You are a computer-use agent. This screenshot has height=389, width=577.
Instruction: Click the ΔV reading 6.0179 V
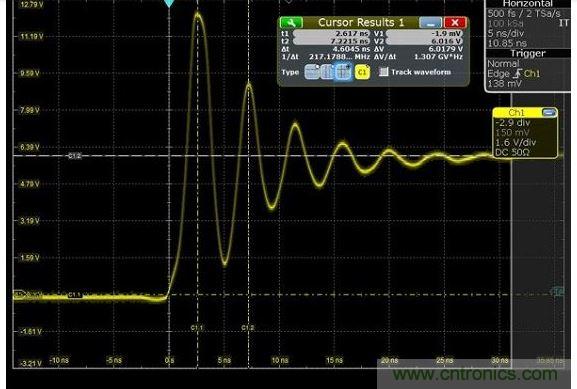point(446,49)
